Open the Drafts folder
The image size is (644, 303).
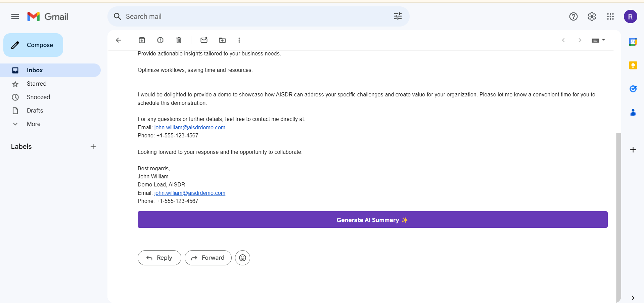pyautogui.click(x=50, y=111)
